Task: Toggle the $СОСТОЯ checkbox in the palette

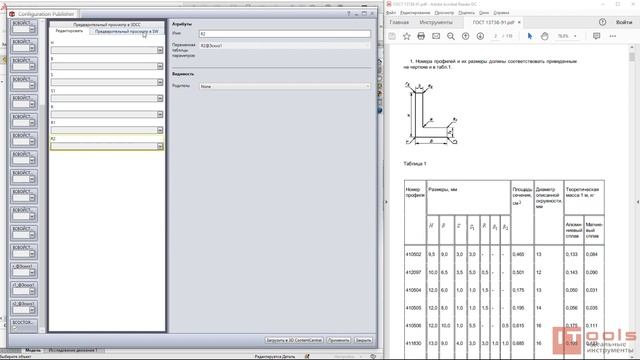Action: point(14,328)
